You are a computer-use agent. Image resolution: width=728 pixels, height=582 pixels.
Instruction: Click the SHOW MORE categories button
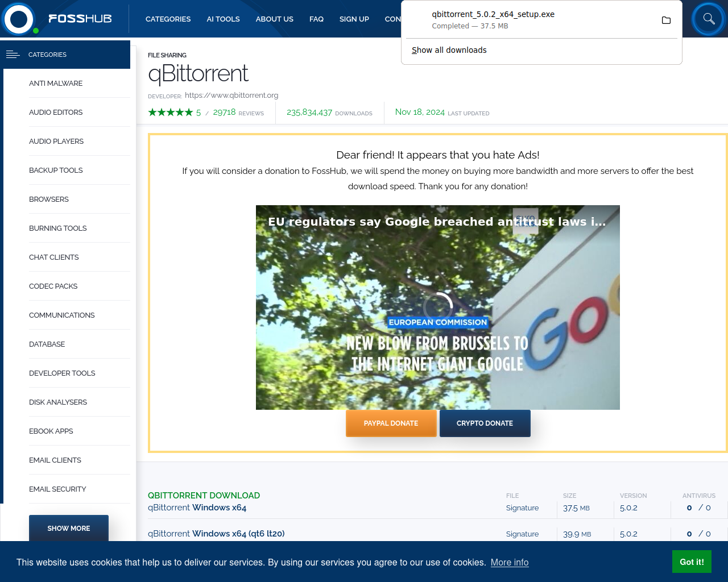(69, 528)
